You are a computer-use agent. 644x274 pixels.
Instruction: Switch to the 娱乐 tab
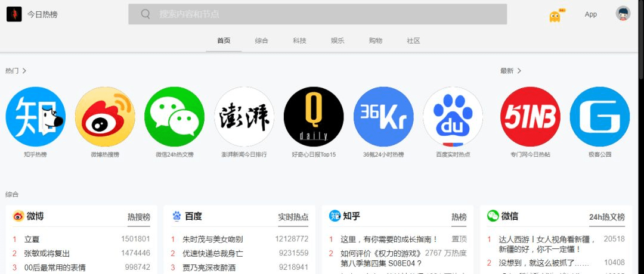[338, 41]
